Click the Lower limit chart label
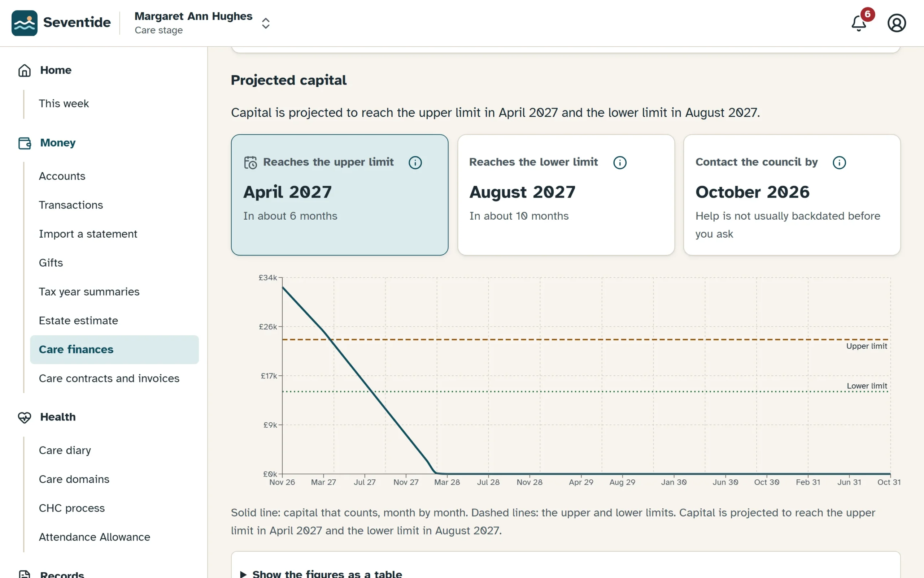The width and height of the screenshot is (924, 578). click(867, 386)
